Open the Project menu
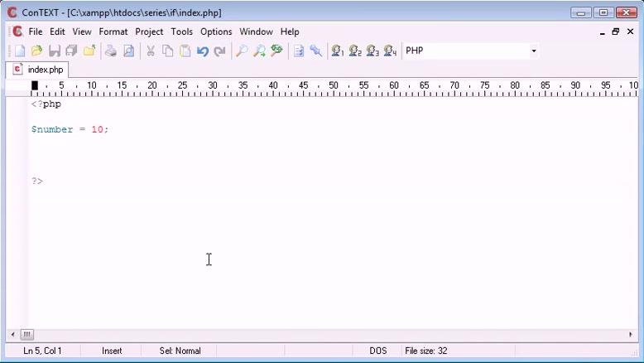Viewport: 644px width, 363px height. (149, 31)
